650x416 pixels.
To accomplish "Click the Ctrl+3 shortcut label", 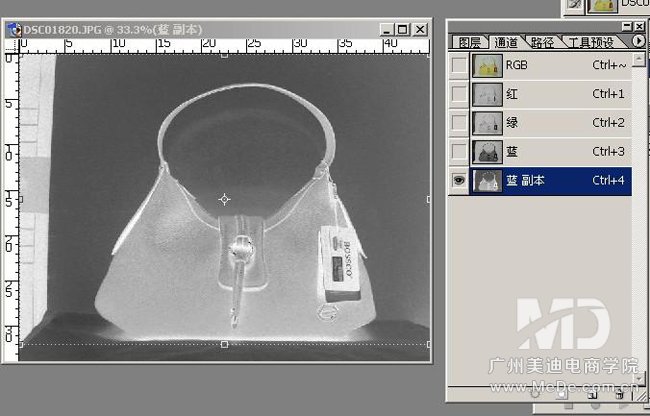I will click(x=608, y=152).
